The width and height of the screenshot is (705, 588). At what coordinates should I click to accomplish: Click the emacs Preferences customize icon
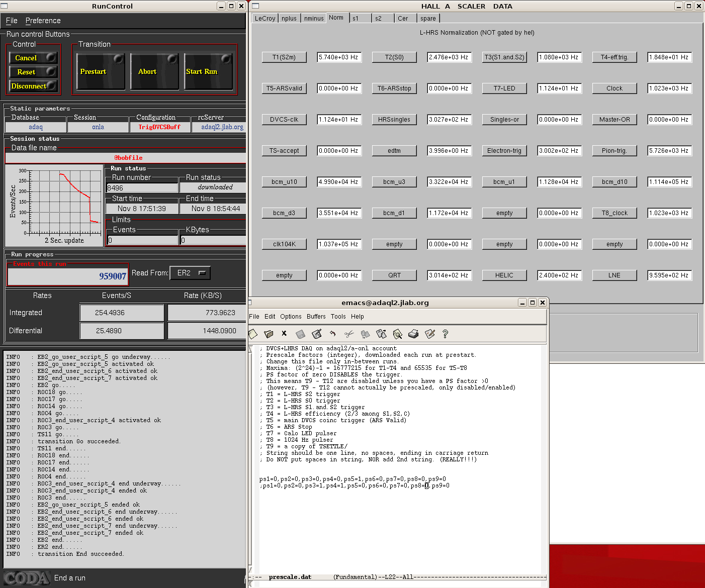pos(429,334)
